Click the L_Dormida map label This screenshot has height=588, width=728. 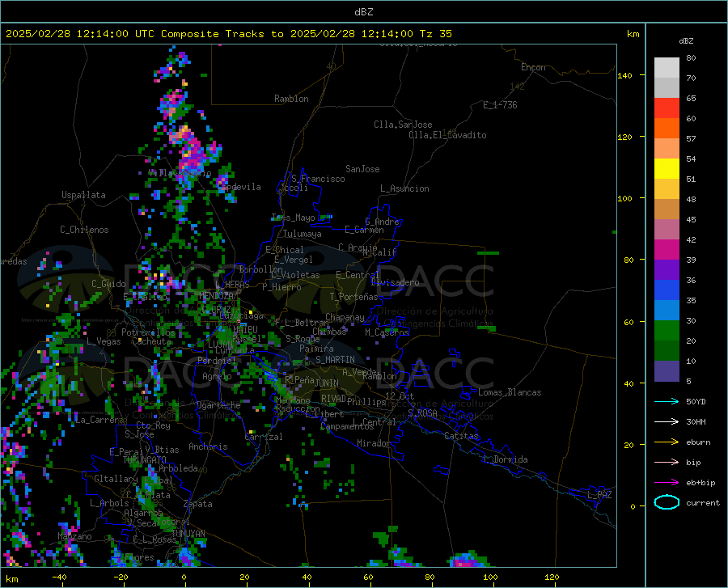click(505, 459)
